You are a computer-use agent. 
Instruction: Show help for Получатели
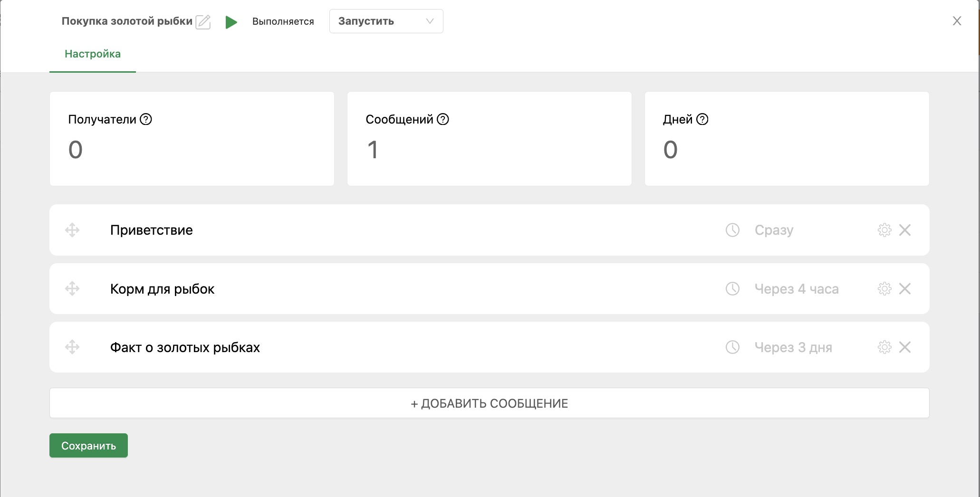pyautogui.click(x=146, y=119)
